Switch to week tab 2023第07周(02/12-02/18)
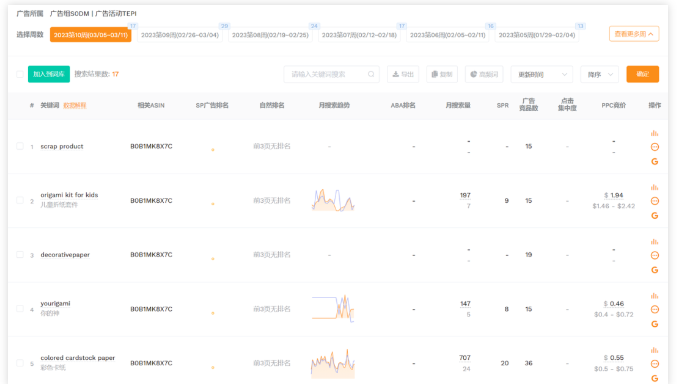Viewport: 681px width, 384px height. pyautogui.click(x=359, y=35)
